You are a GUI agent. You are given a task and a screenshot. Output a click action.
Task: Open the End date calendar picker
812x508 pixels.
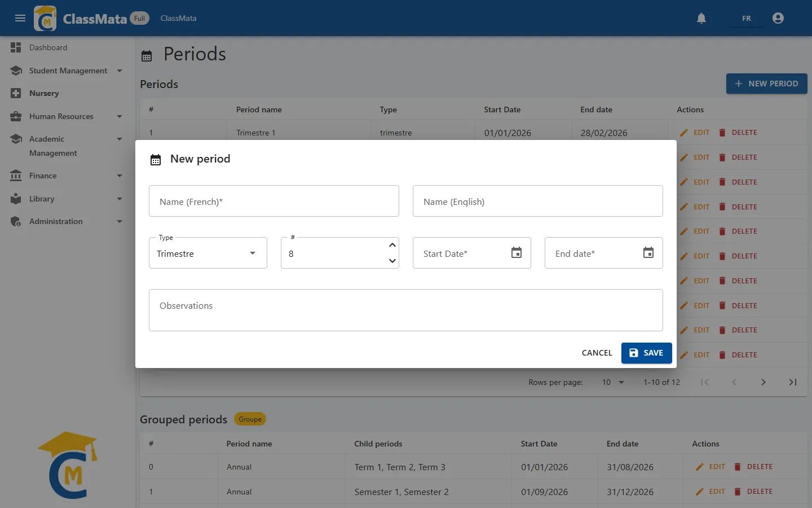pyautogui.click(x=648, y=252)
